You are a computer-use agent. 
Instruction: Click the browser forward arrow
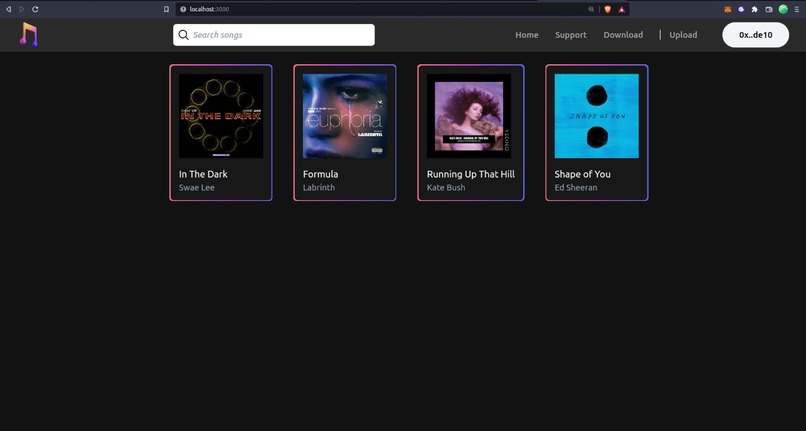pyautogui.click(x=22, y=9)
